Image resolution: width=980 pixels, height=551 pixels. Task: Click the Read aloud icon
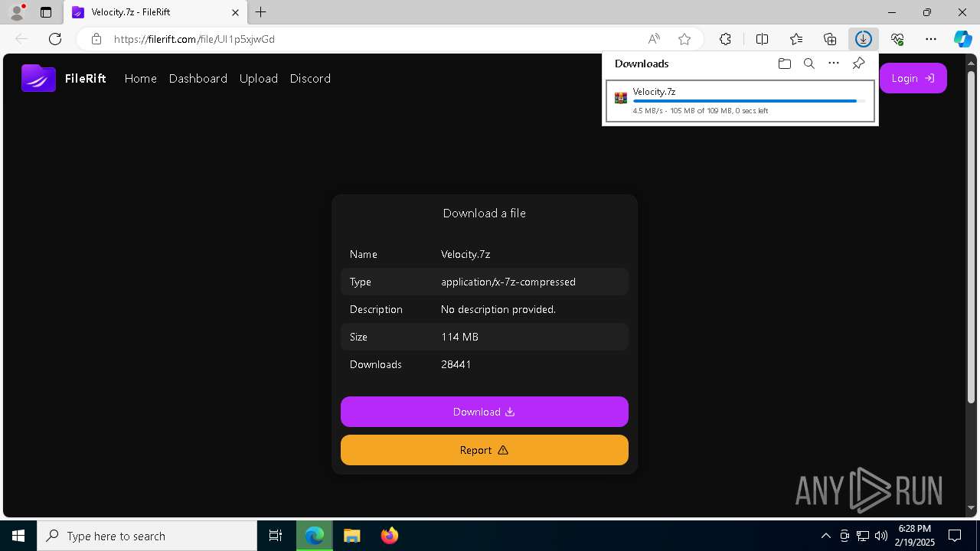point(654,39)
